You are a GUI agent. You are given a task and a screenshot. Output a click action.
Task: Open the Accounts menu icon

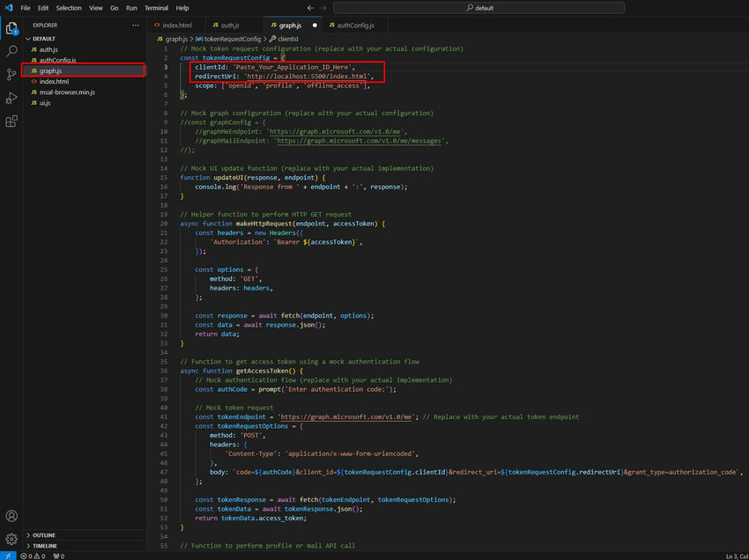[11, 516]
